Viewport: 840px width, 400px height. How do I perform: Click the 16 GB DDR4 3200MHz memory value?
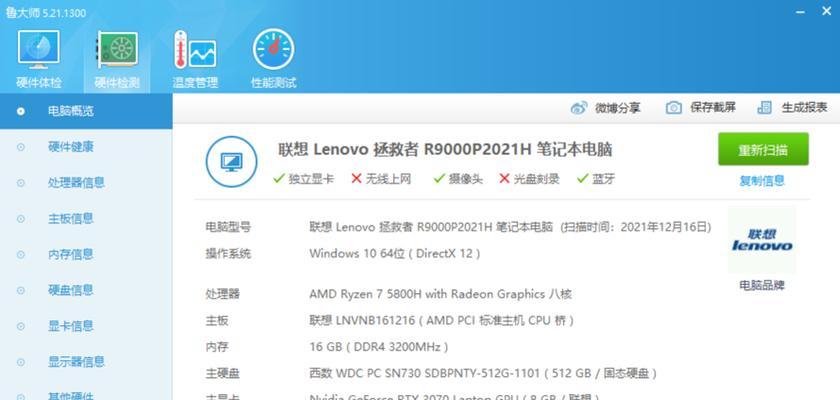(379, 347)
